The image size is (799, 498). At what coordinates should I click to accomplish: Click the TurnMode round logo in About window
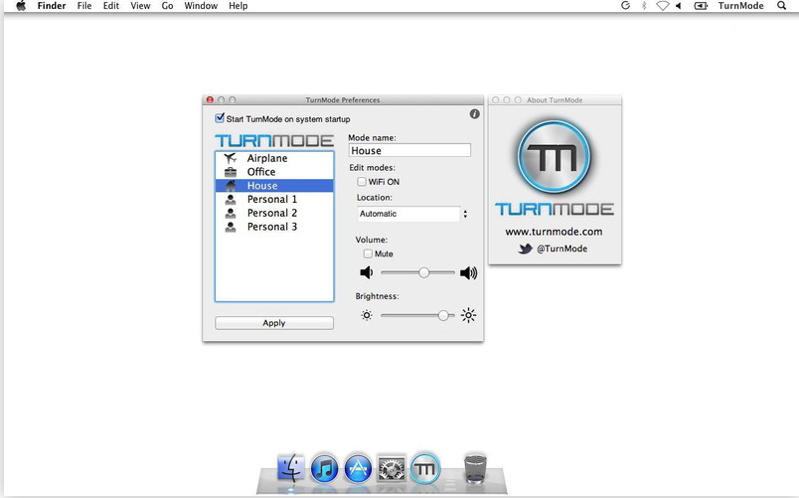[x=554, y=156]
